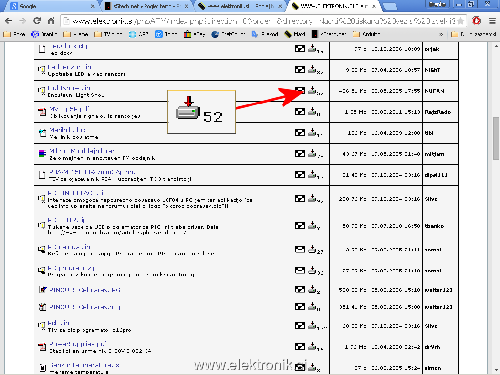The image size is (500, 375).
Task: Close the Google tab
Action: tap(92, 6)
